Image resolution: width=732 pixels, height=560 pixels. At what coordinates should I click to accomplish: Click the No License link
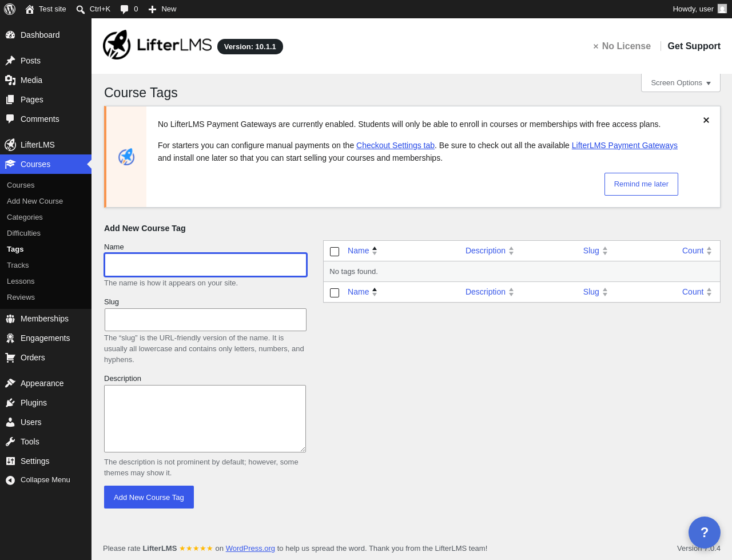pos(622,46)
